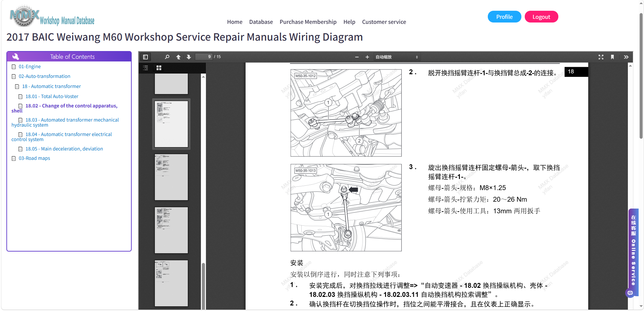This screenshot has width=644, height=311.
Task: Click the Profile button
Action: pos(504,17)
